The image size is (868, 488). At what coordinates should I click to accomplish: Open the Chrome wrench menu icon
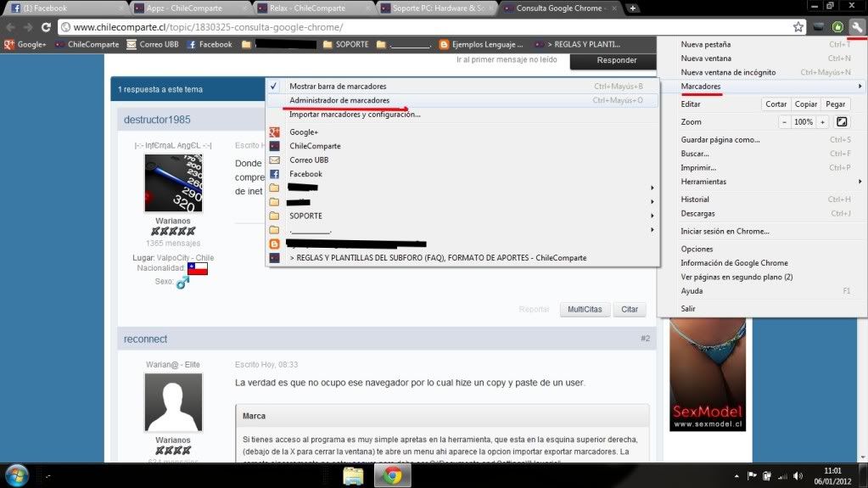pos(856,26)
